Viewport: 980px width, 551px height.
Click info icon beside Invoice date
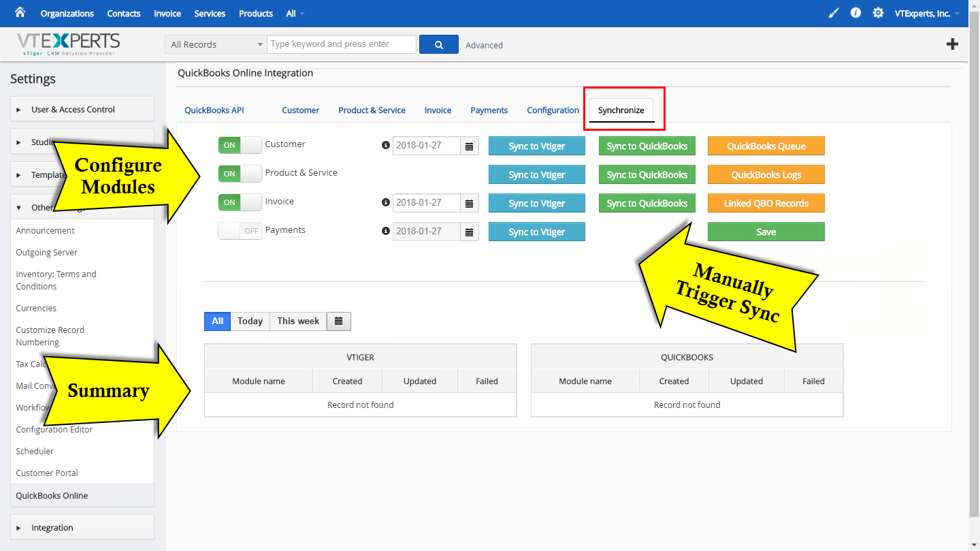click(386, 203)
